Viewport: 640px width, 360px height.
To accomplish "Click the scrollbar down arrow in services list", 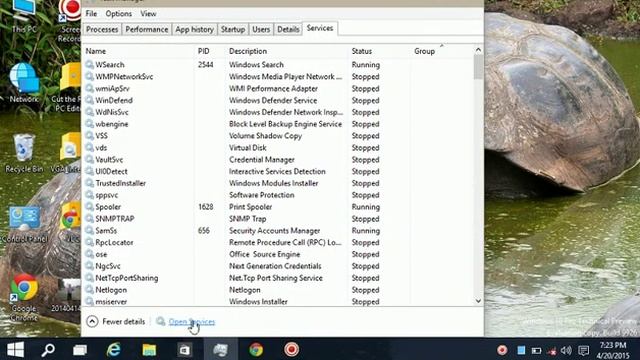I will click(478, 301).
